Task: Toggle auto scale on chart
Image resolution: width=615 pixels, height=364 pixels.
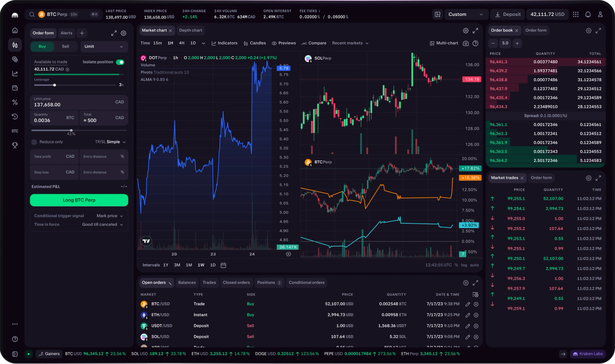Action: click(x=474, y=265)
